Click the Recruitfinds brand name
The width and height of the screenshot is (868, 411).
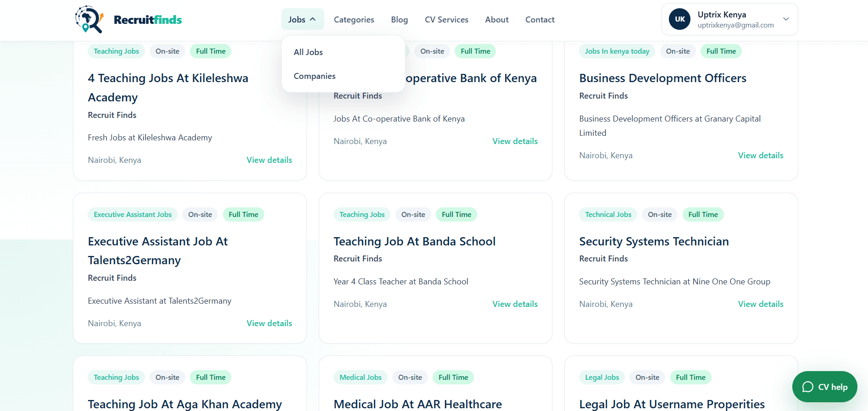click(x=148, y=20)
